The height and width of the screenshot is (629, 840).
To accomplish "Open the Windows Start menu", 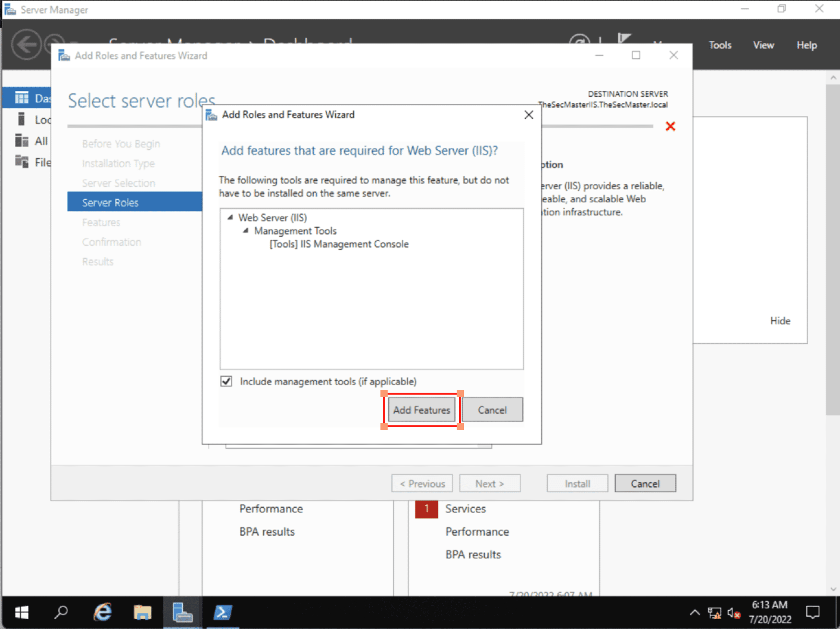I will [x=22, y=612].
